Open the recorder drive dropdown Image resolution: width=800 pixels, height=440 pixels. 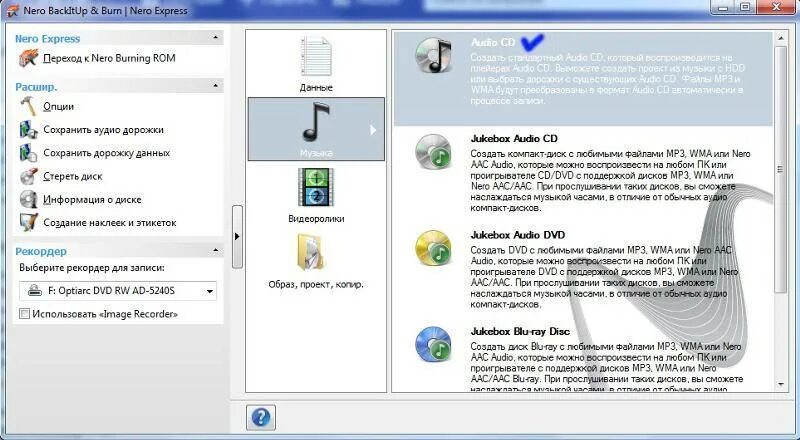click(209, 291)
